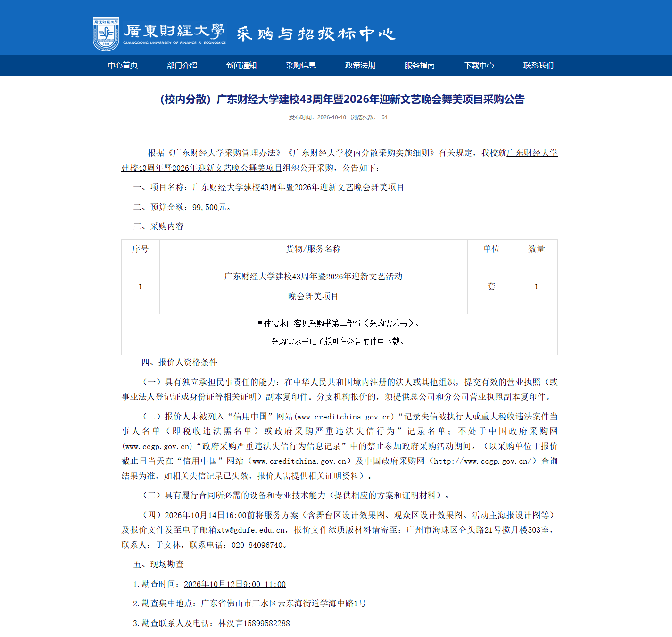
Task: Click the 五、现场勘查 heading
Action: pyautogui.click(x=158, y=564)
